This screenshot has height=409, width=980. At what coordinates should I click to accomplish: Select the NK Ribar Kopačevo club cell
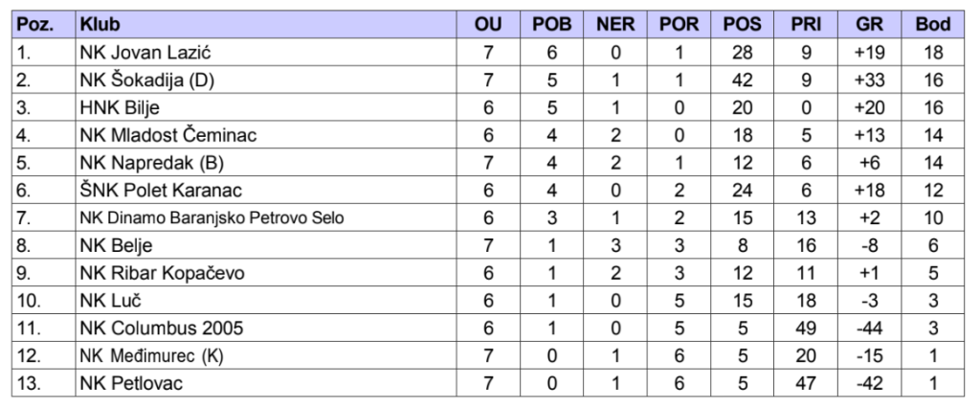(x=163, y=274)
